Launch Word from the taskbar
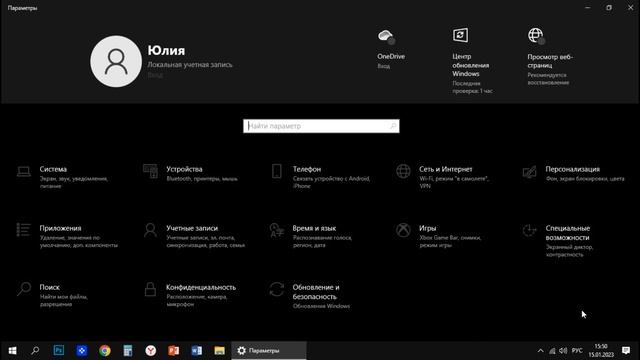Image resolution: width=640 pixels, height=360 pixels. coord(196,351)
